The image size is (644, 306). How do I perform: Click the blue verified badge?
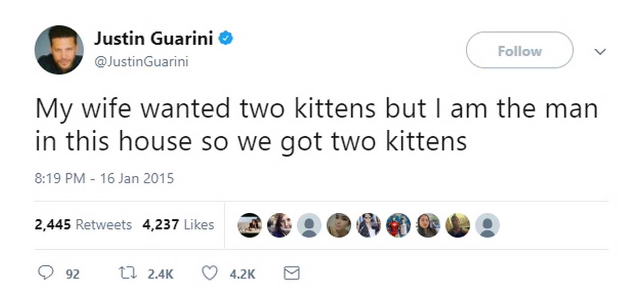225,38
